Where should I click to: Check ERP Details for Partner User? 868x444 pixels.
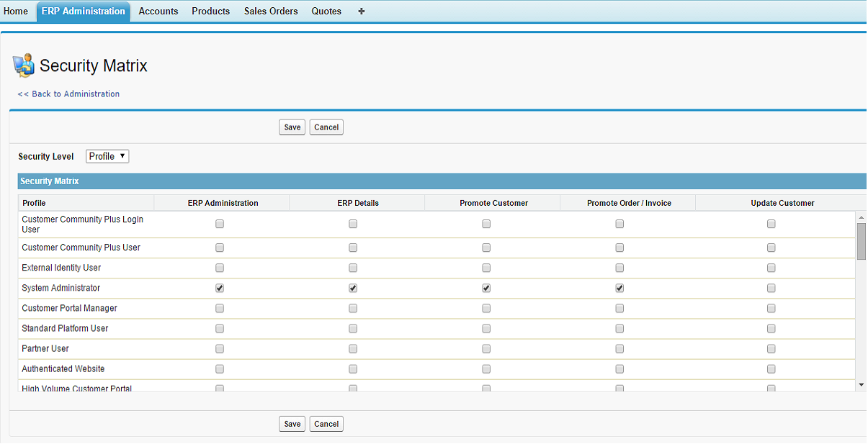353,348
